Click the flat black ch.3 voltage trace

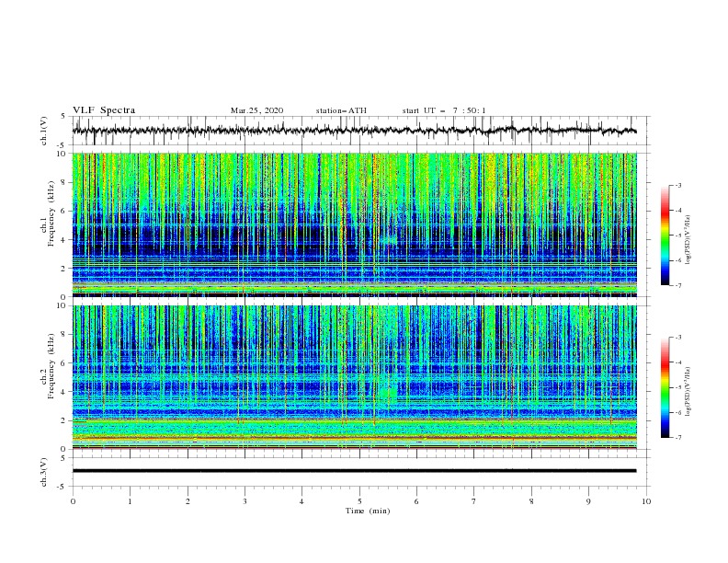click(x=354, y=471)
